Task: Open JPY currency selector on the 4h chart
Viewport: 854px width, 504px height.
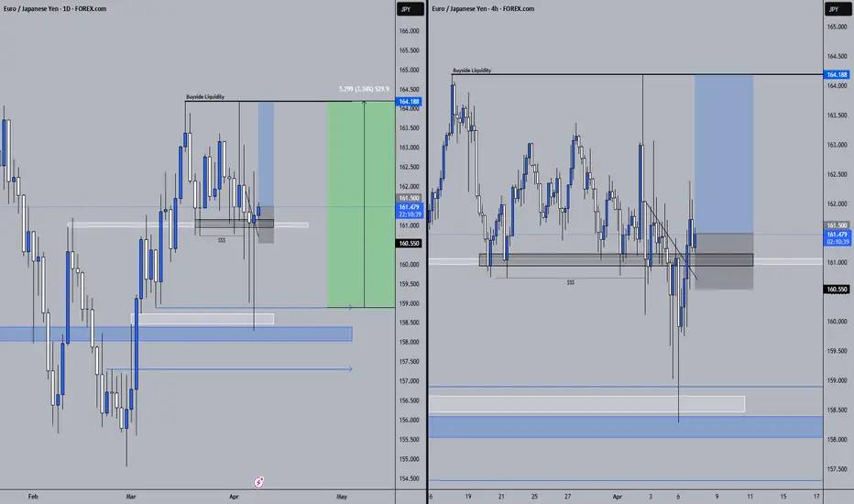Action: (x=838, y=9)
